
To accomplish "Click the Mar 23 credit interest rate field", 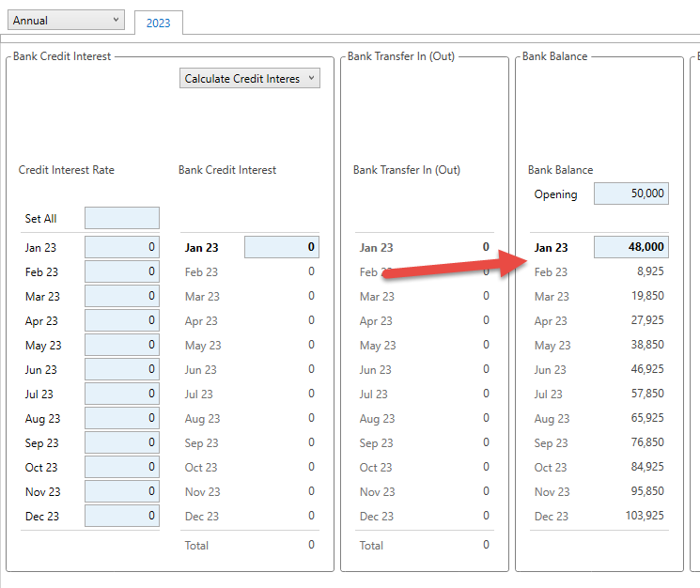I will point(122,297).
